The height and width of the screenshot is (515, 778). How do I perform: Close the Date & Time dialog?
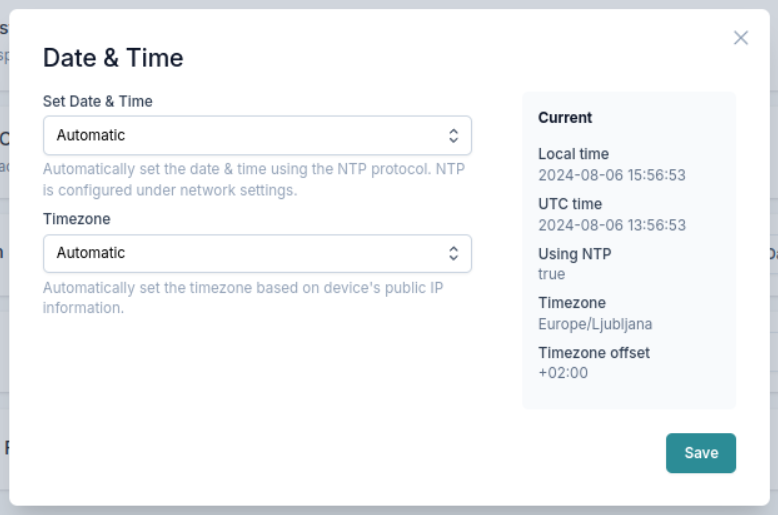(741, 38)
